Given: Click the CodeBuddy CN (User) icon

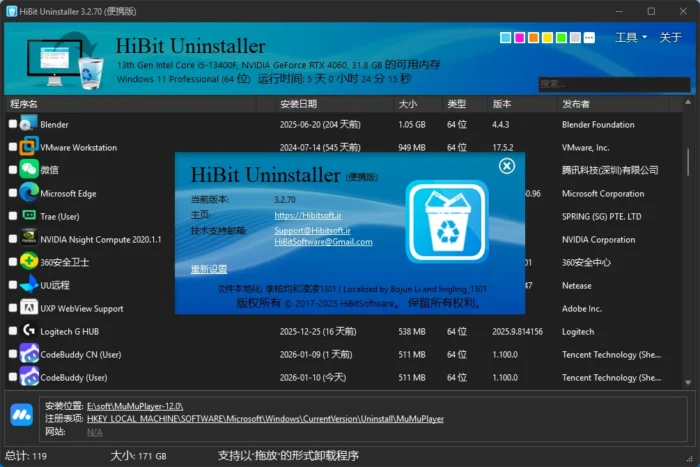Looking at the screenshot, I should tap(29, 354).
